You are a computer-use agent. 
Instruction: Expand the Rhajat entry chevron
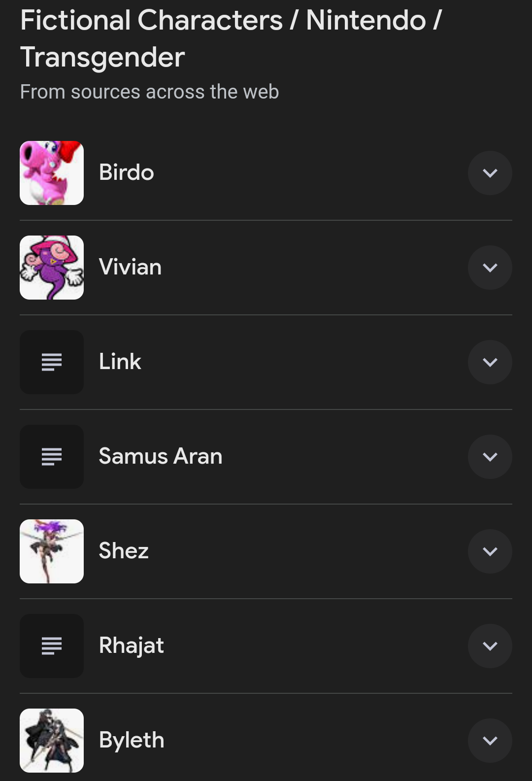[x=490, y=646]
